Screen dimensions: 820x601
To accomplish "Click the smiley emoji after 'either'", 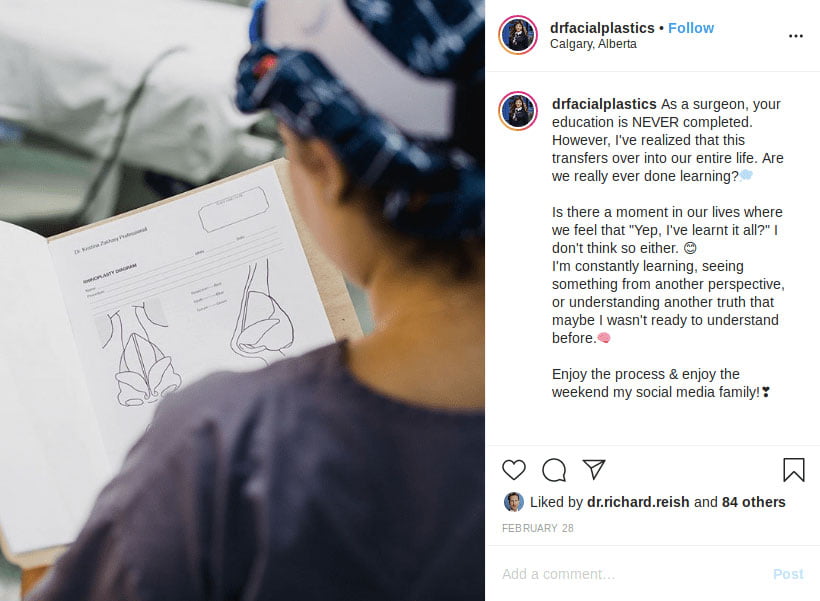I will pyautogui.click(x=690, y=248).
